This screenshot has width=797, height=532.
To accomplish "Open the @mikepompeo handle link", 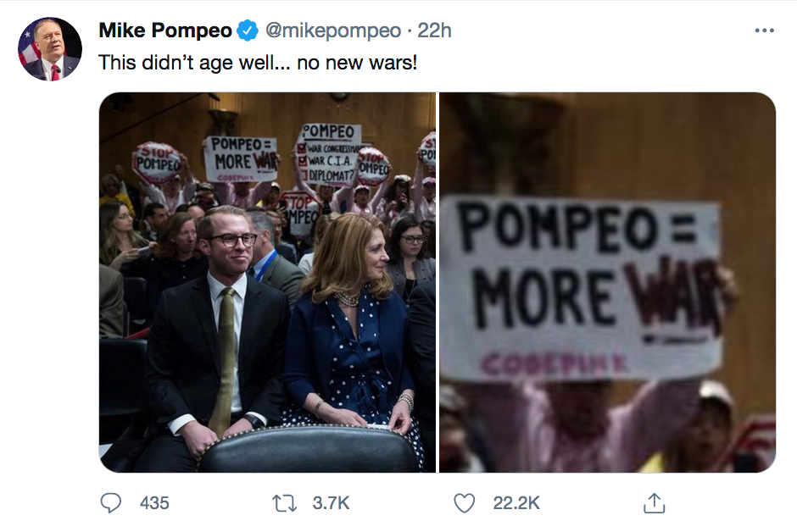I will coord(333,31).
